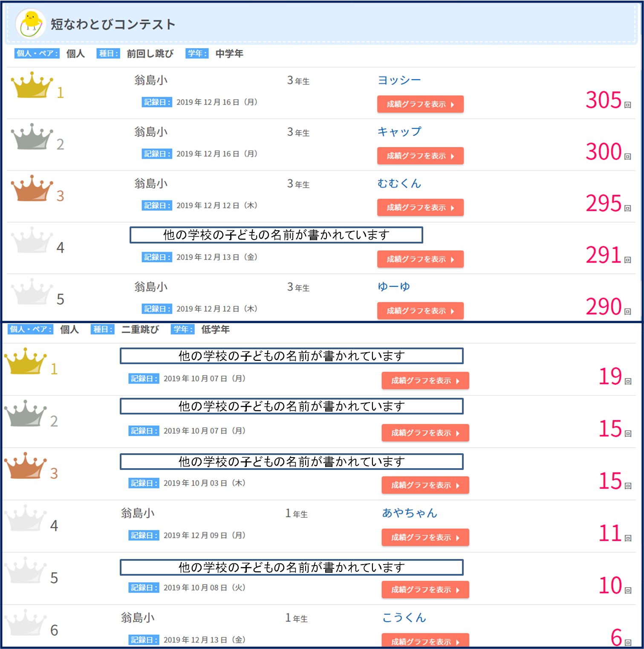Open the こうくん player link
Screen dimensions: 644x649
coord(404,617)
